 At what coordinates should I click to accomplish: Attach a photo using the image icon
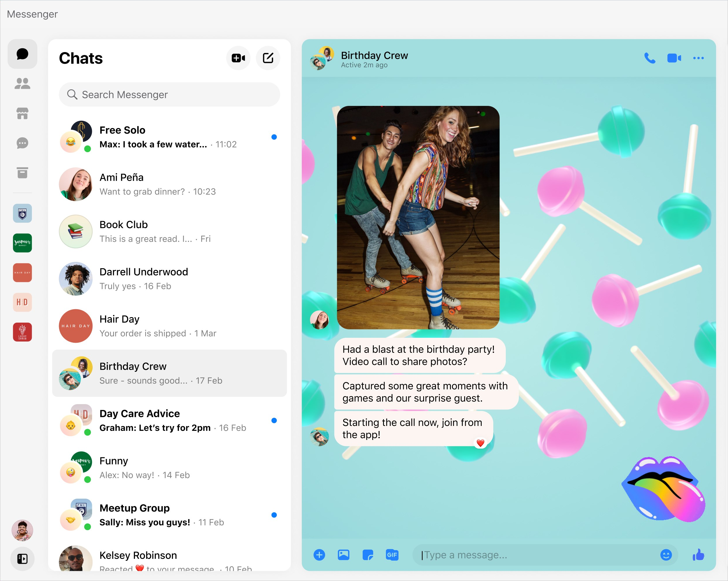pos(343,555)
